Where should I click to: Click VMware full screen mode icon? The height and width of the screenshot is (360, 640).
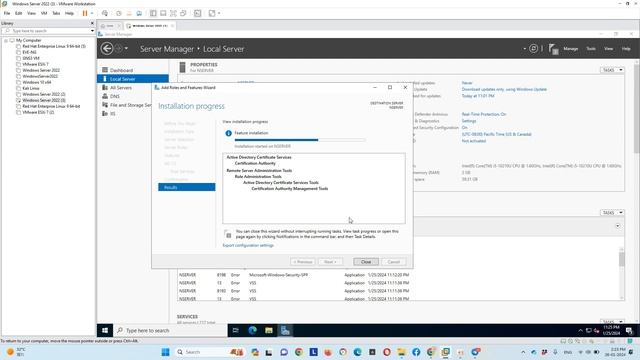point(173,13)
